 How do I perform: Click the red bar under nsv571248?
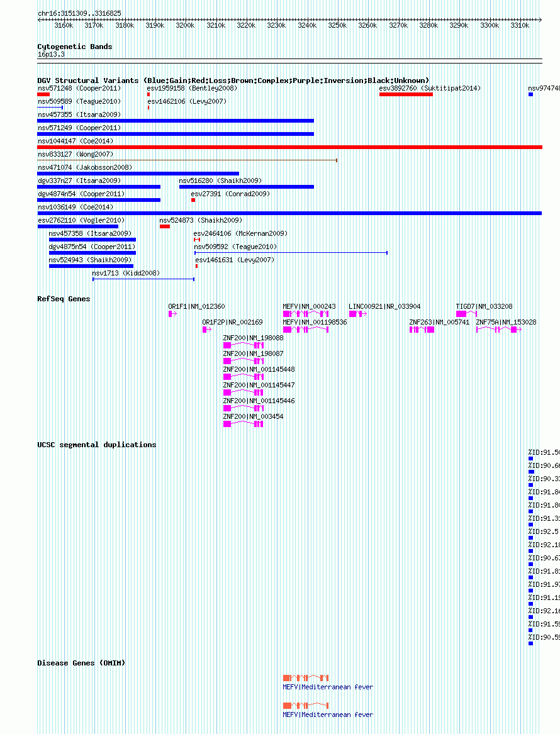click(43, 94)
